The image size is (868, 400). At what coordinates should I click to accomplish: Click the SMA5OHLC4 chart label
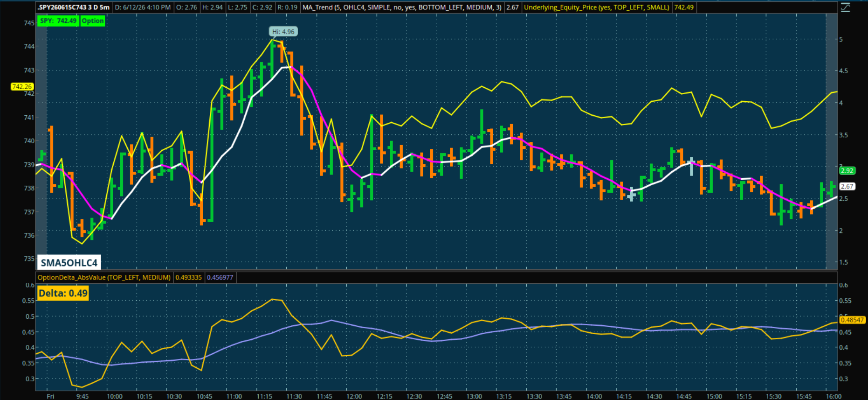(x=69, y=263)
